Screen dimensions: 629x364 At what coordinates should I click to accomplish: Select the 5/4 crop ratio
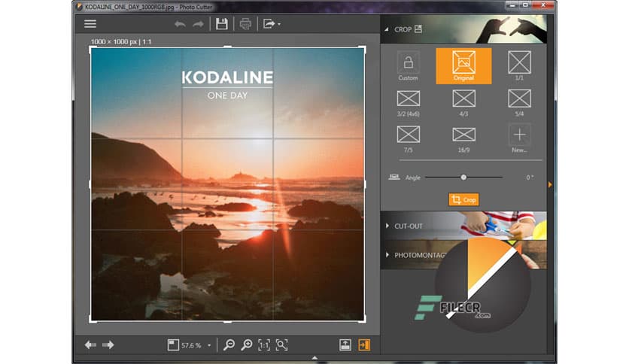tap(519, 104)
